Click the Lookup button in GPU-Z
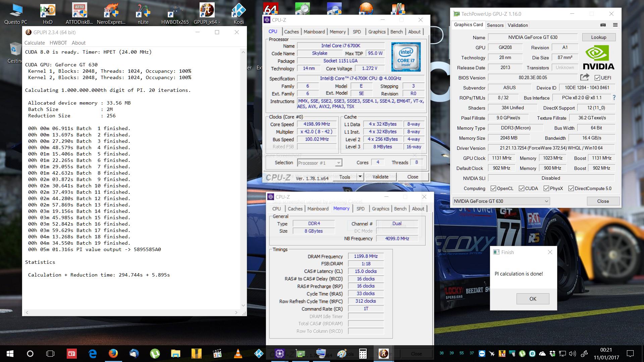Screen dimensions: 644x362 (599, 37)
